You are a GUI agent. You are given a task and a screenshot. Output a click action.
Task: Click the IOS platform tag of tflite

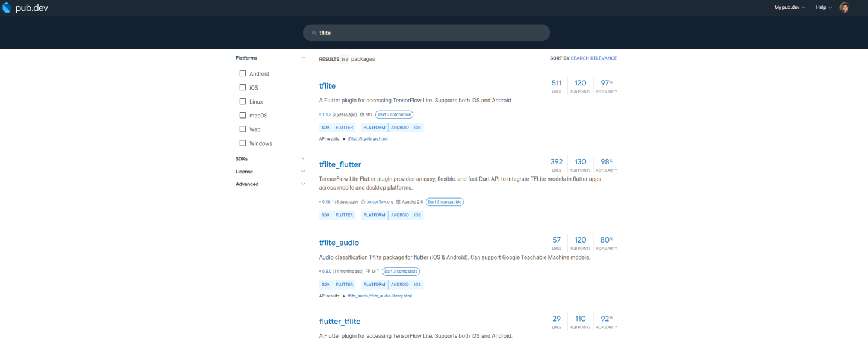pos(417,128)
